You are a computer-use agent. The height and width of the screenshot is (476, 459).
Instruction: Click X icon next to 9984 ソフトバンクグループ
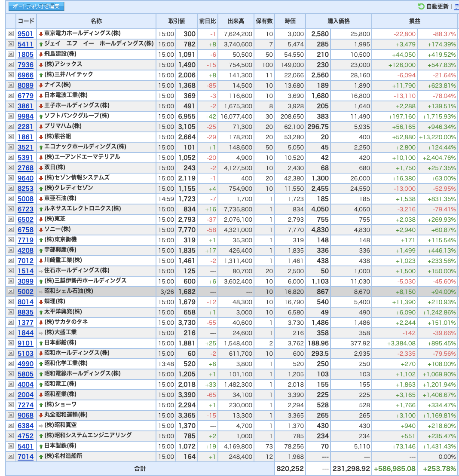point(11,116)
